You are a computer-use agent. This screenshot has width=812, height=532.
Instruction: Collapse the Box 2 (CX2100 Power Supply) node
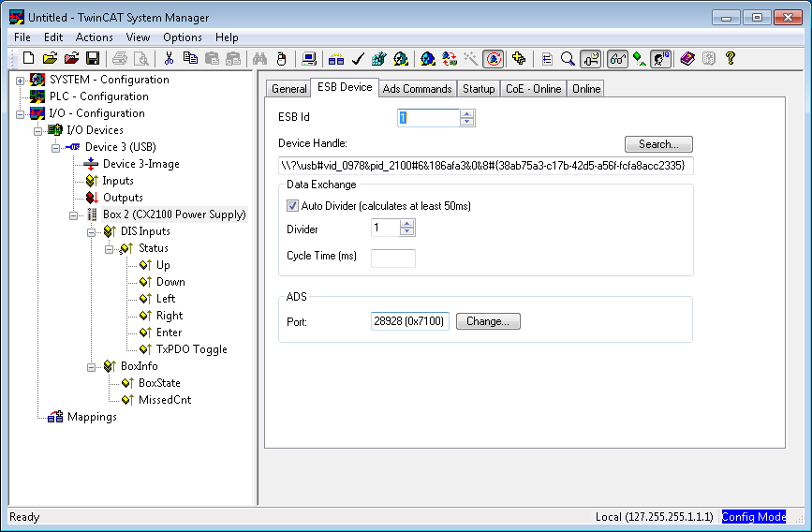[x=74, y=215]
